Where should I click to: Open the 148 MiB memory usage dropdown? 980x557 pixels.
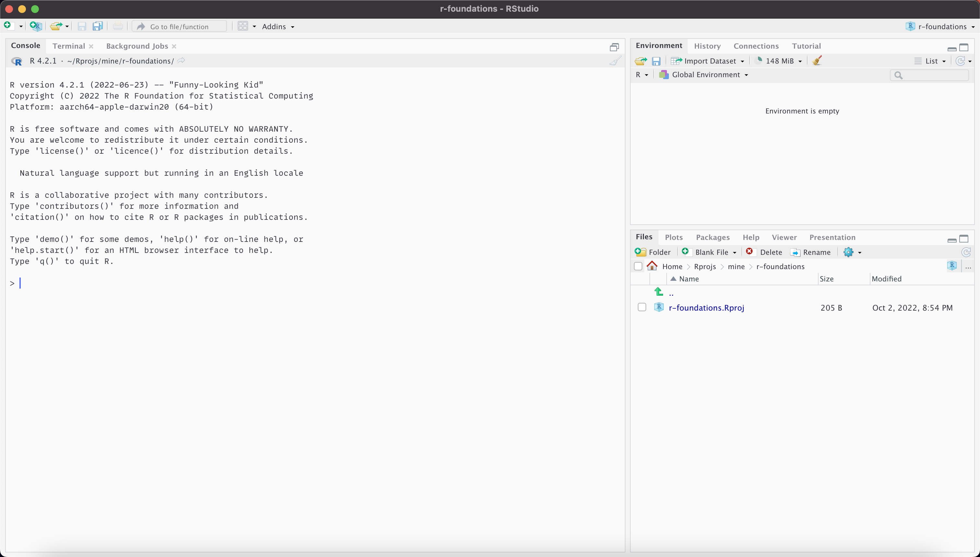[x=779, y=61]
